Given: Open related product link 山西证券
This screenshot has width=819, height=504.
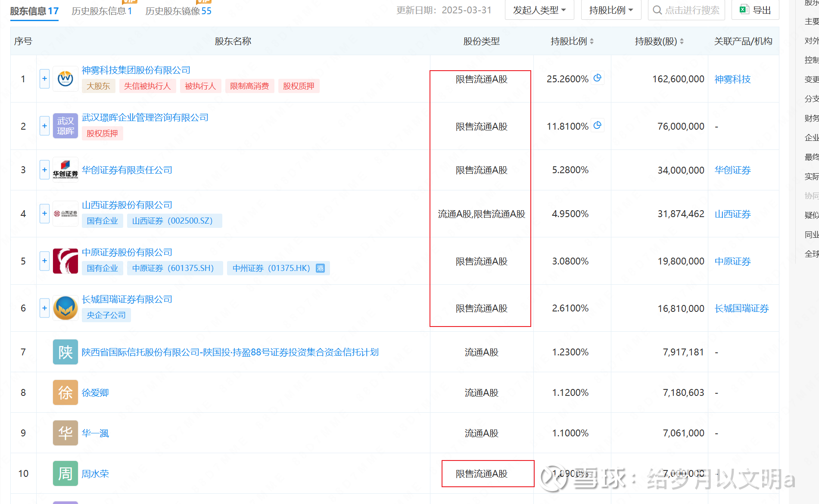Looking at the screenshot, I should pyautogui.click(x=732, y=214).
